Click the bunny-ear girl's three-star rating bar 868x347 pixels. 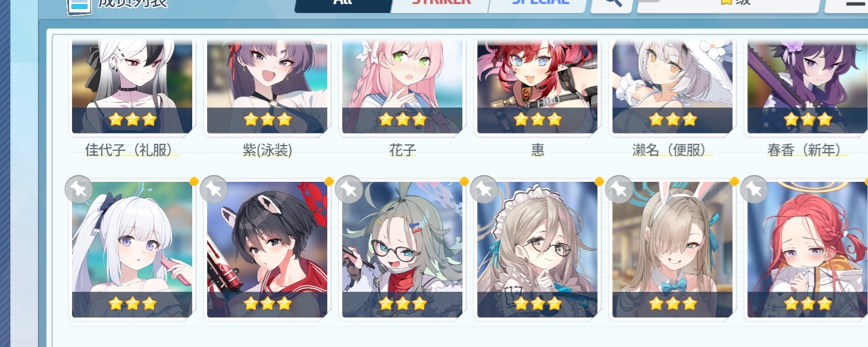tap(672, 304)
